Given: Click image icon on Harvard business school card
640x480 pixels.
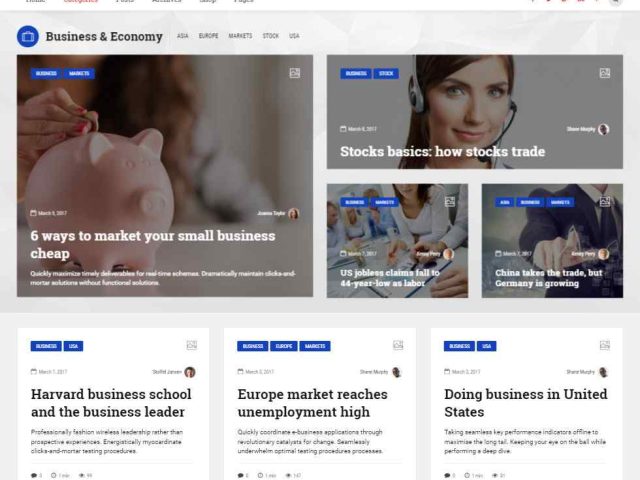Looking at the screenshot, I should [192, 345].
